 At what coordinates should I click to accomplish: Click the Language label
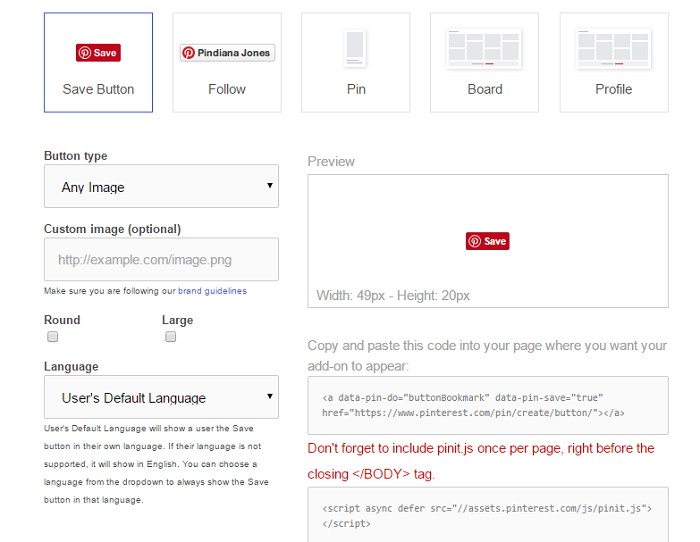pyautogui.click(x=71, y=367)
